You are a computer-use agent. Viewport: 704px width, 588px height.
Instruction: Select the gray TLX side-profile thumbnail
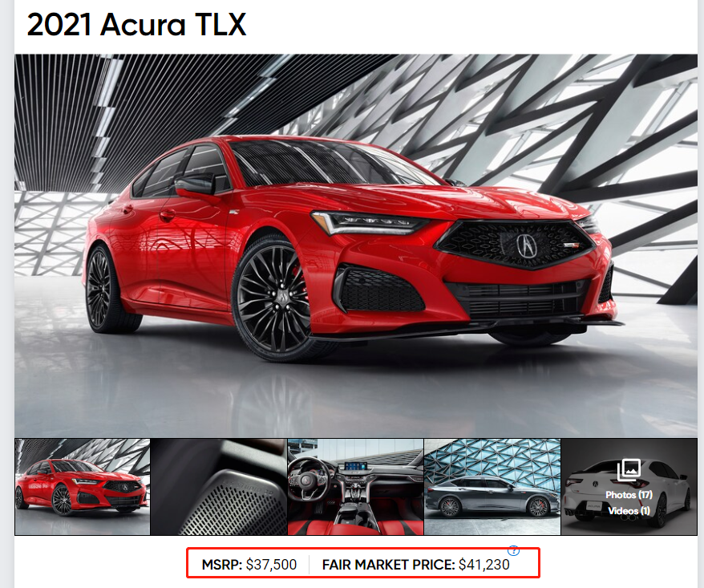tap(492, 486)
